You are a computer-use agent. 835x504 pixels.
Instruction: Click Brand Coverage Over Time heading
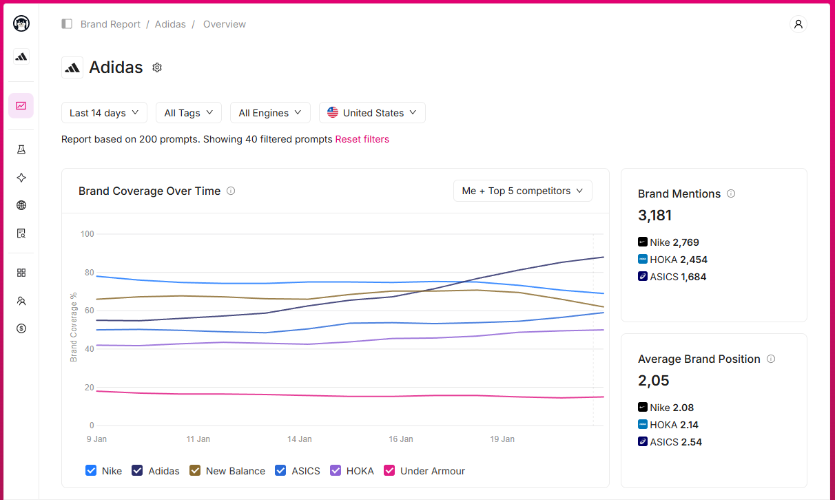click(x=150, y=191)
